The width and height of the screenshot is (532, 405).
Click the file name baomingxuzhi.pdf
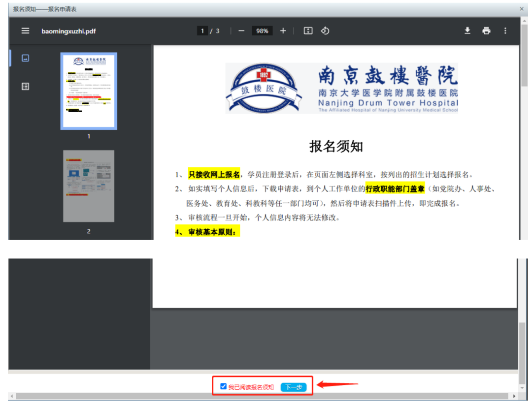68,31
